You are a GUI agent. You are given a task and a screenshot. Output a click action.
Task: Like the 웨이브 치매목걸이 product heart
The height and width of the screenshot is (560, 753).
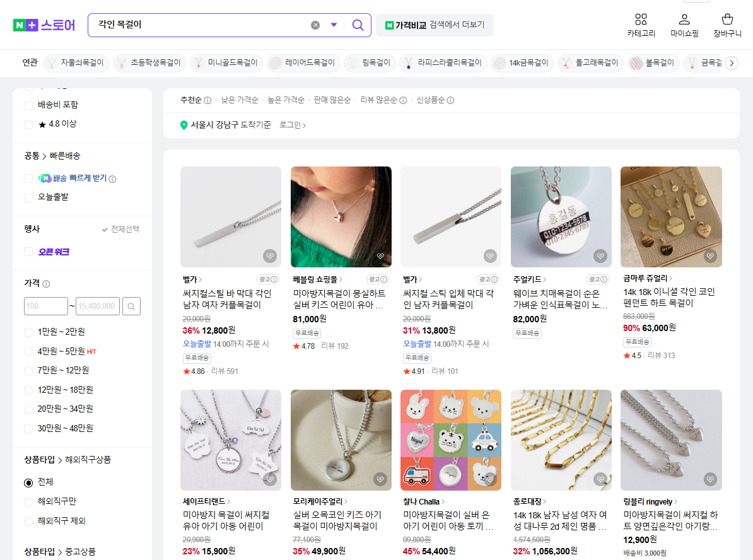pyautogui.click(x=600, y=256)
